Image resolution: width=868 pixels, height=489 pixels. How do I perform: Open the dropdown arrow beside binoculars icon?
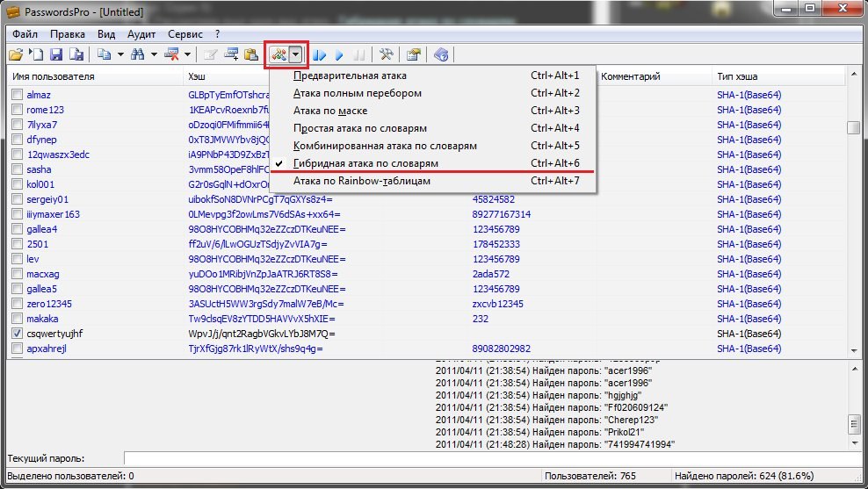tap(154, 54)
